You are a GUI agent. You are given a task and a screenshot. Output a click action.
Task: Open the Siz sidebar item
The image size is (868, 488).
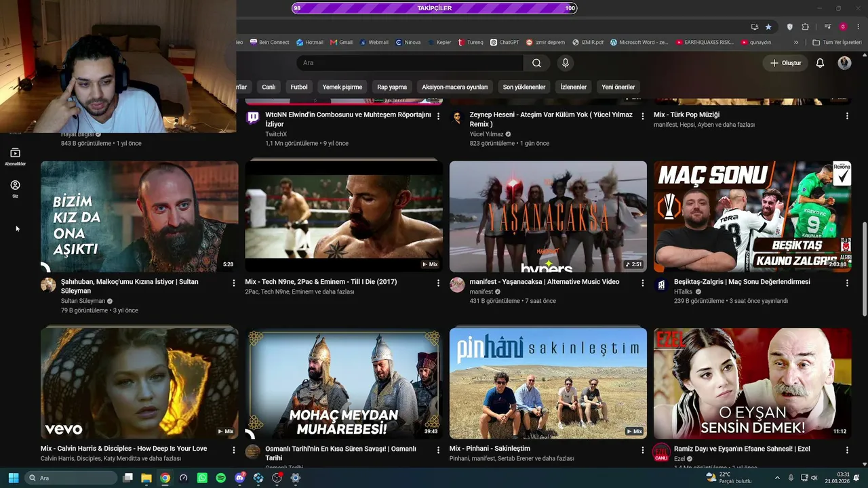pyautogui.click(x=15, y=189)
